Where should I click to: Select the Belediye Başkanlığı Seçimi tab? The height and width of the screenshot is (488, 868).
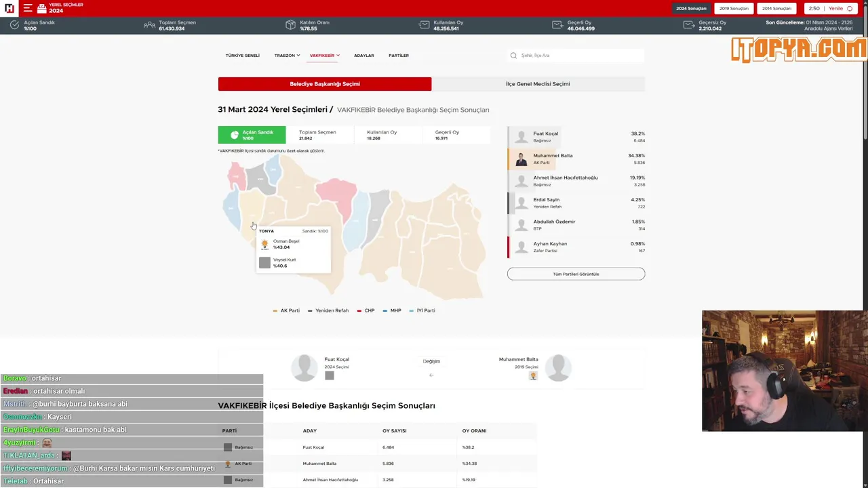click(x=325, y=84)
